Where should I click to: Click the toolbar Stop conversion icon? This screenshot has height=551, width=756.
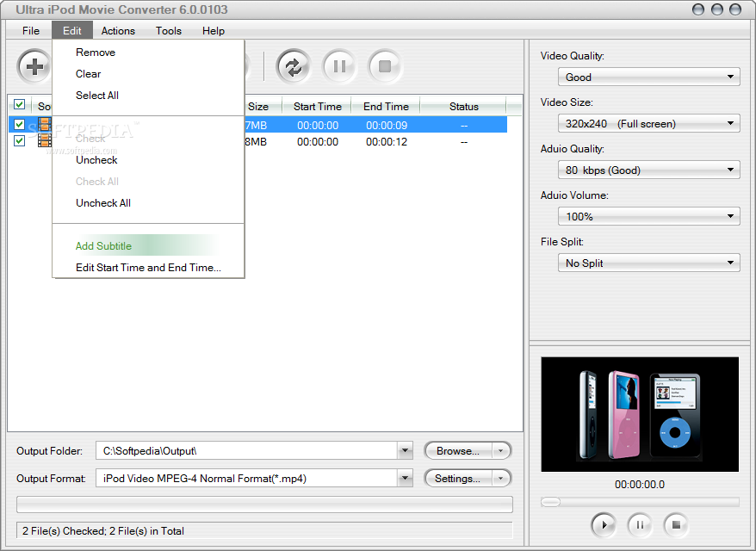click(385, 66)
